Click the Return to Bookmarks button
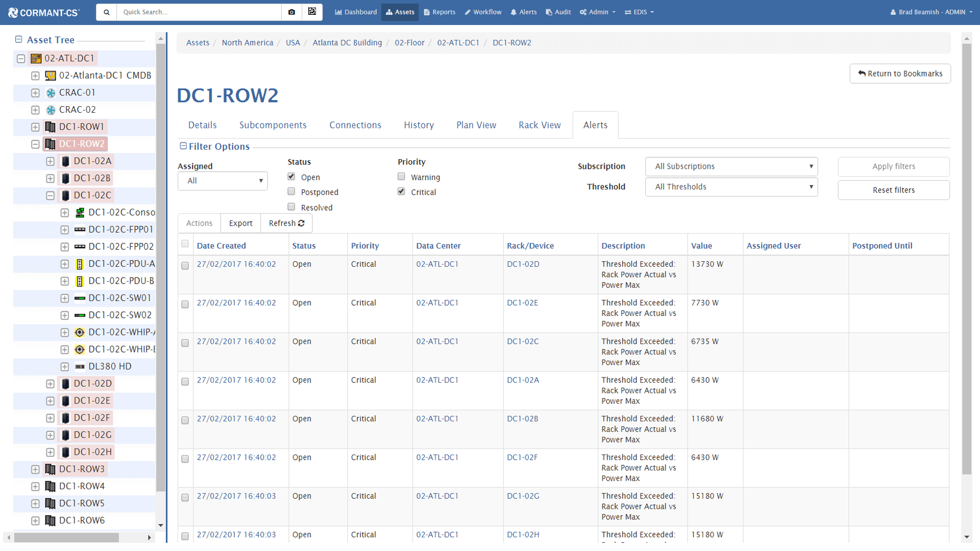The width and height of the screenshot is (980, 551). [900, 73]
